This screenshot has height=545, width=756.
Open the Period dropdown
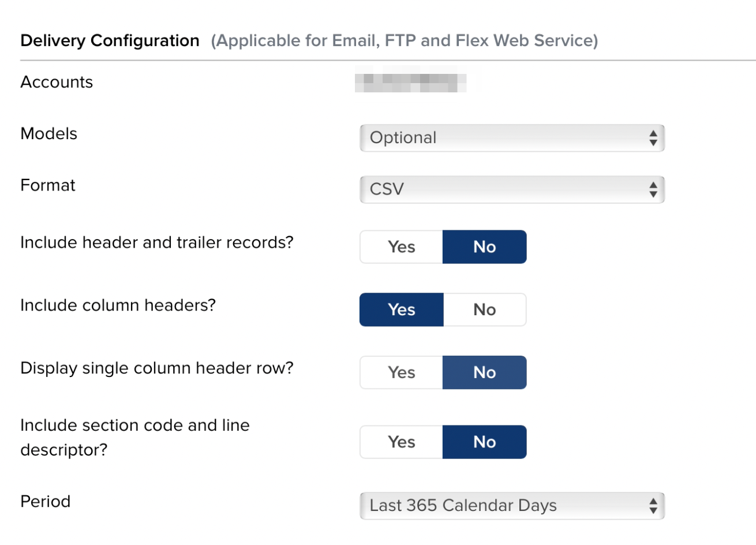(x=511, y=505)
